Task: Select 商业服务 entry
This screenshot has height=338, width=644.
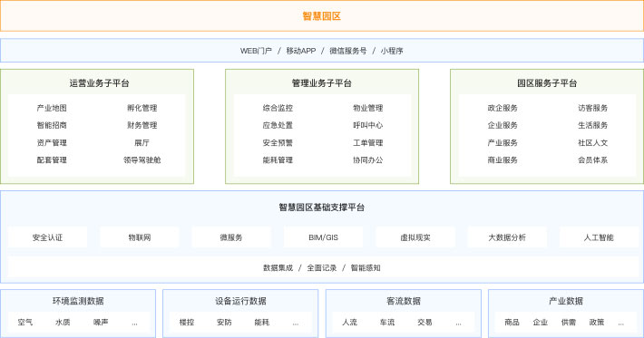Action: 503,160
